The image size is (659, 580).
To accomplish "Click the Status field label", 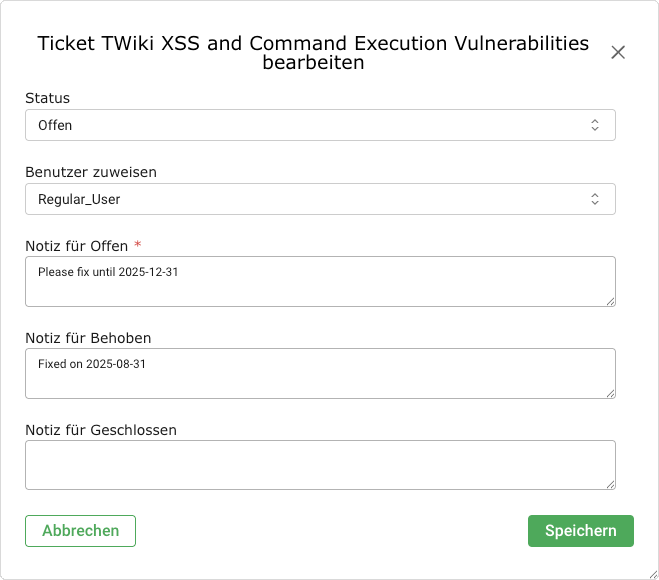I will point(47,98).
